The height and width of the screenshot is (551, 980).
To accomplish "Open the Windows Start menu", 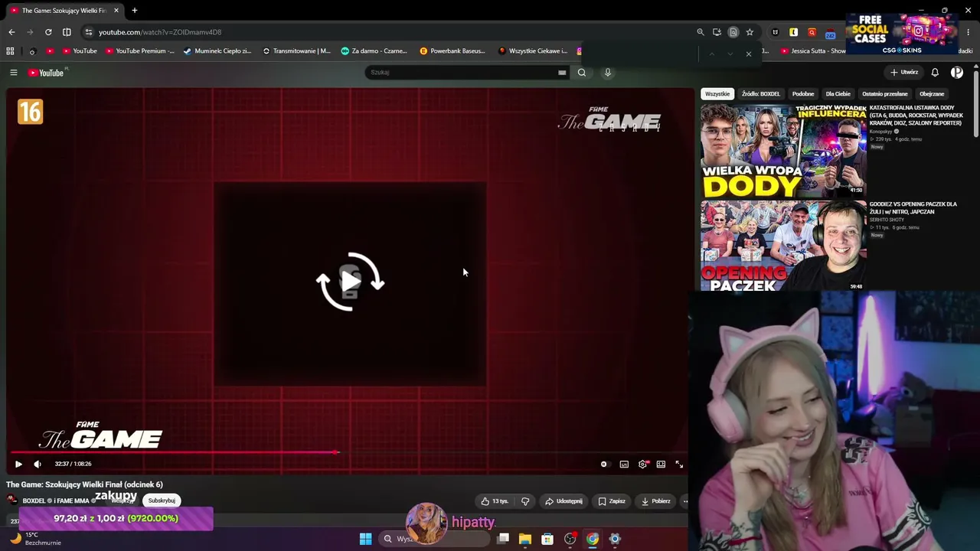I will tap(366, 539).
